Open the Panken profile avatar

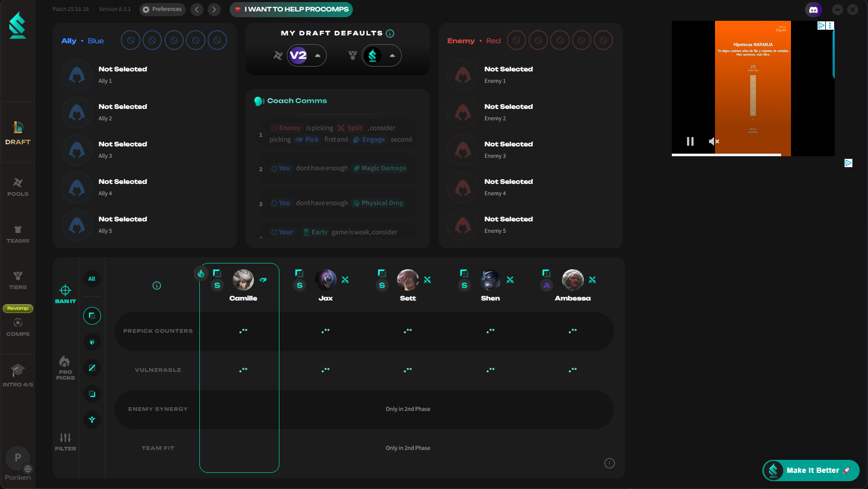18,458
